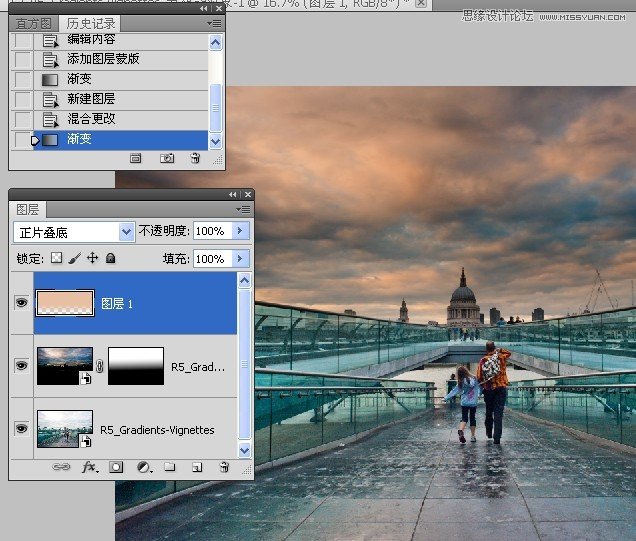
Task: Create new snapshot with camera icon
Action: coord(167,158)
